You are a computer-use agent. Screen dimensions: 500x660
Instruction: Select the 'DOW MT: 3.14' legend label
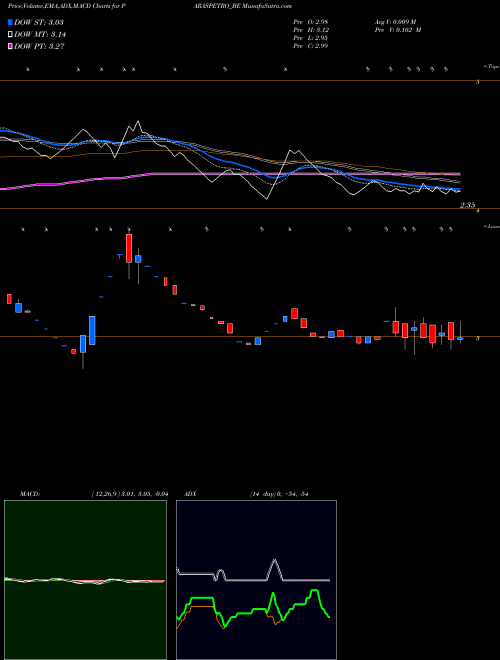40,35
